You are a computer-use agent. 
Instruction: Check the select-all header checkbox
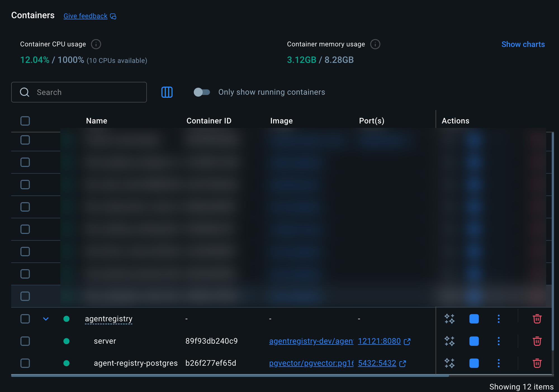pyautogui.click(x=25, y=121)
